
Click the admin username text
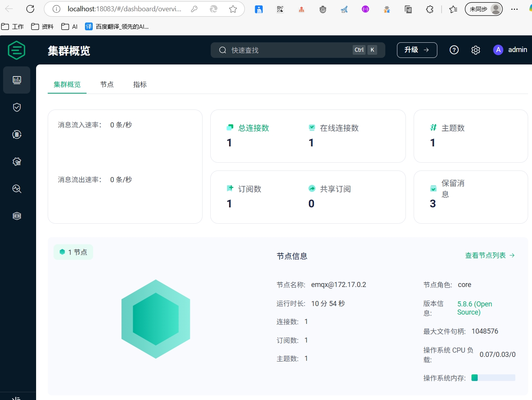[x=518, y=50]
